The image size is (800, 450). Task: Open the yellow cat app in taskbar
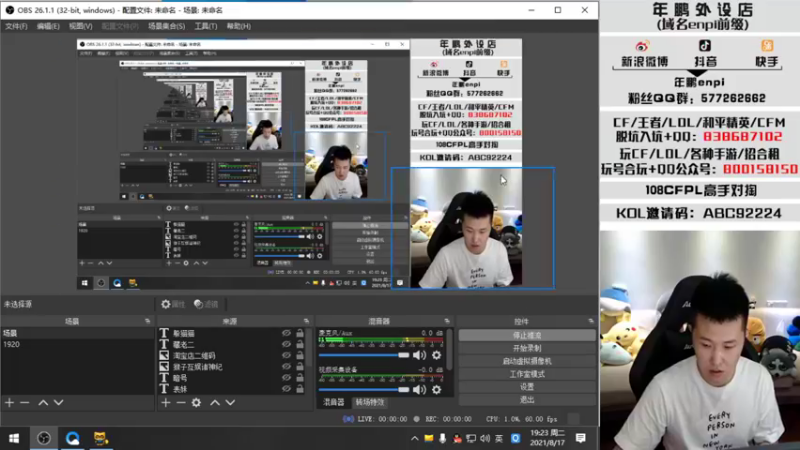click(101, 438)
